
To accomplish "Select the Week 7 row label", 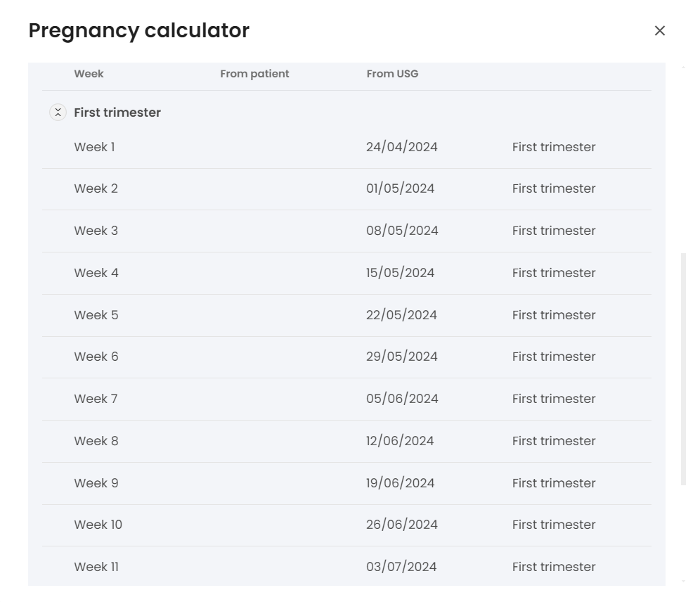I will (x=96, y=399).
